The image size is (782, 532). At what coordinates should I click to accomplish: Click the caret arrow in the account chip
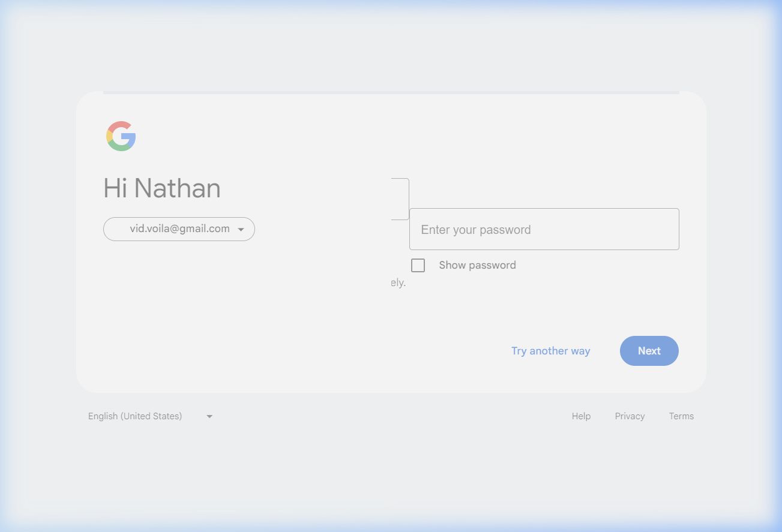(241, 229)
